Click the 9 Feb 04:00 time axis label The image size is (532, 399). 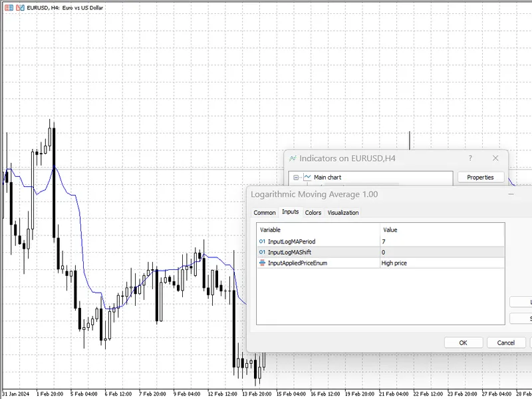click(x=187, y=394)
